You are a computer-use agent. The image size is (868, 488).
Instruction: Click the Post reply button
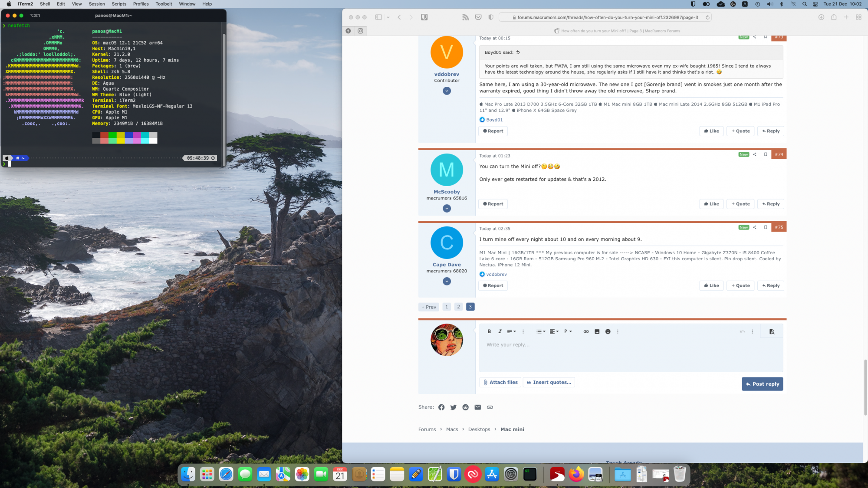coord(762,384)
